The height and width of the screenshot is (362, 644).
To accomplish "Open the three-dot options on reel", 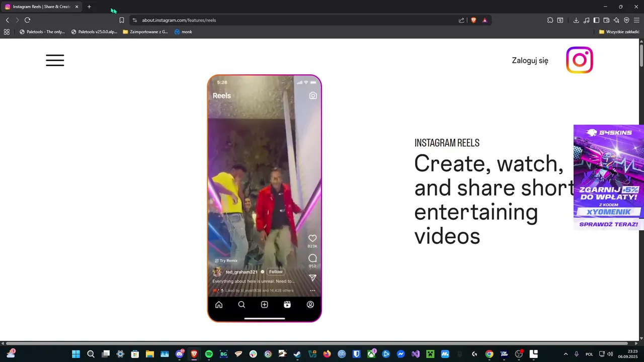I will tap(312, 291).
